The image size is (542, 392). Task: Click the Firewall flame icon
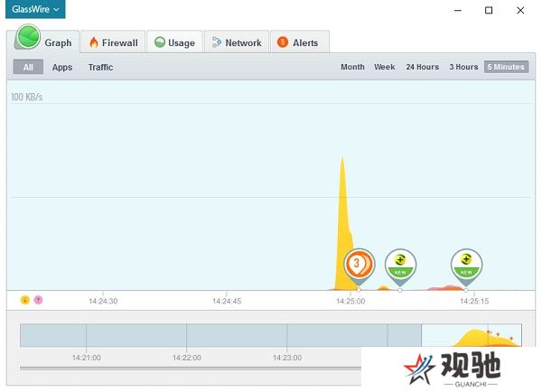94,42
